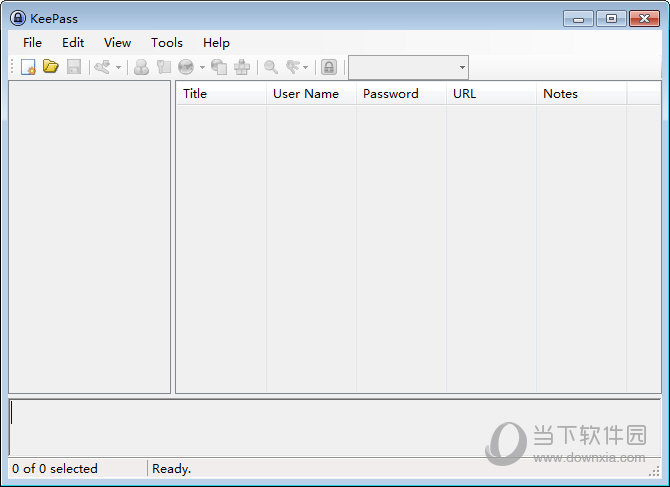This screenshot has width=670, height=487.
Task: Click the Lock Workspace padlock icon
Action: click(329, 67)
